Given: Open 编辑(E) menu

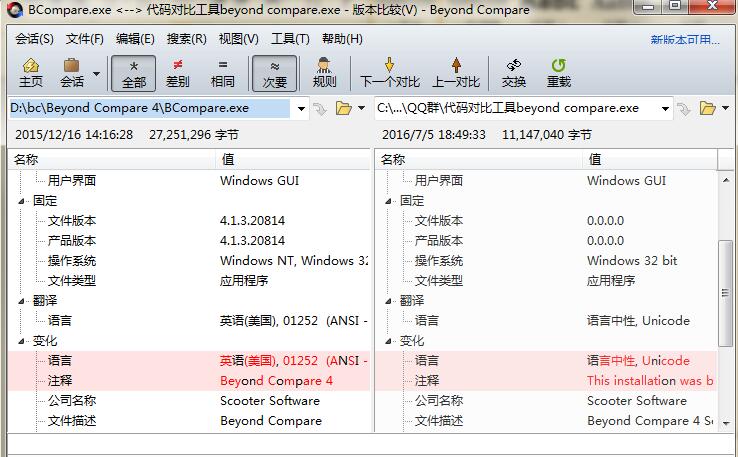Looking at the screenshot, I should pos(135,39).
